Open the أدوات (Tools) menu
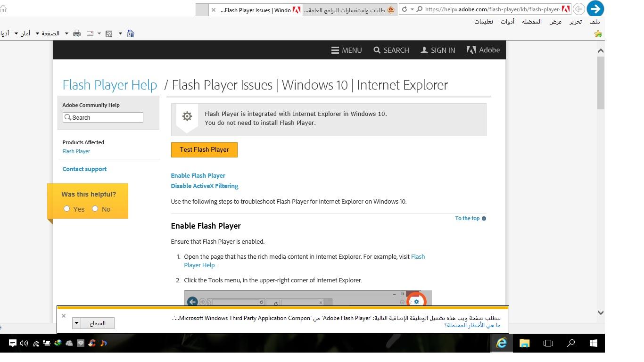The width and height of the screenshot is (644, 362). (507, 22)
